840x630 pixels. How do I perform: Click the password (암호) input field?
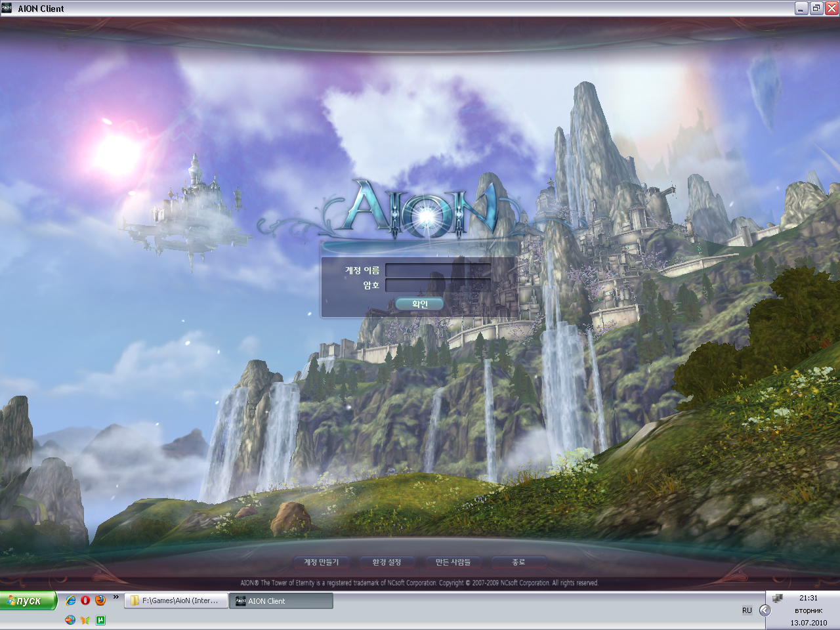click(x=438, y=285)
